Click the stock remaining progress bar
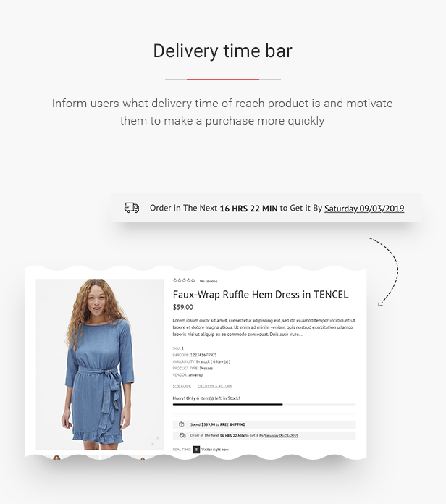This screenshot has height=504, width=446. click(264, 404)
